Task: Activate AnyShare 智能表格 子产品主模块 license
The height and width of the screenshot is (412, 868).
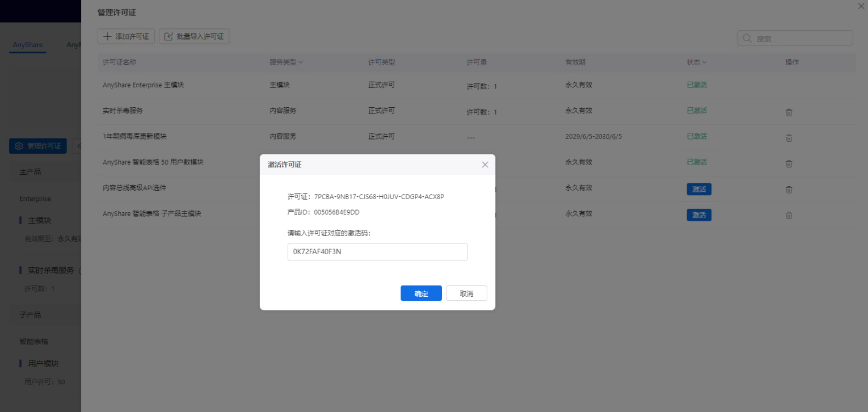Action: click(x=699, y=215)
